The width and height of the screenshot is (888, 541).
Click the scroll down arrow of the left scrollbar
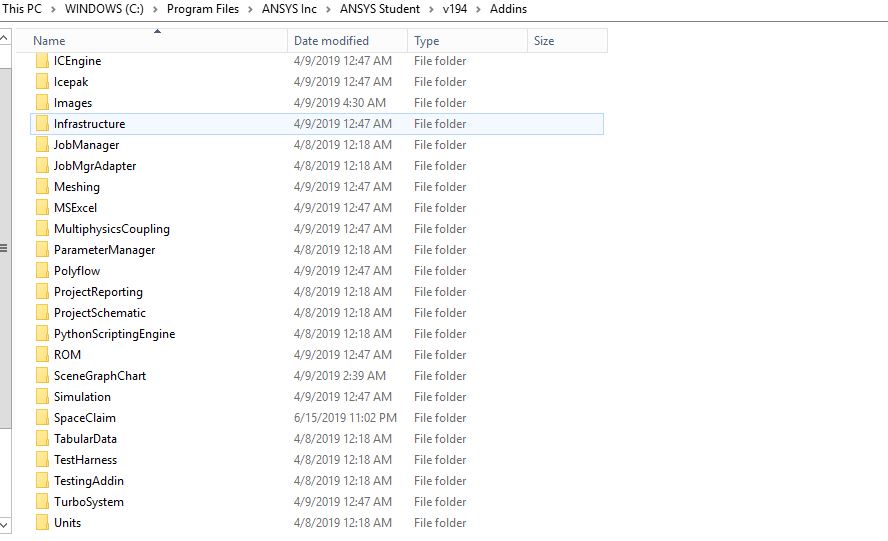coord(5,525)
